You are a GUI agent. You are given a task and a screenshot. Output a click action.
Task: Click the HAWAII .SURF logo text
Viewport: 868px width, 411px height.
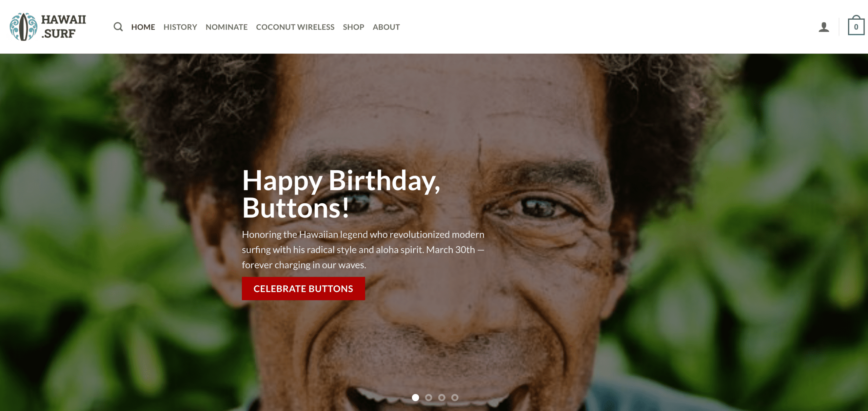coord(63,27)
